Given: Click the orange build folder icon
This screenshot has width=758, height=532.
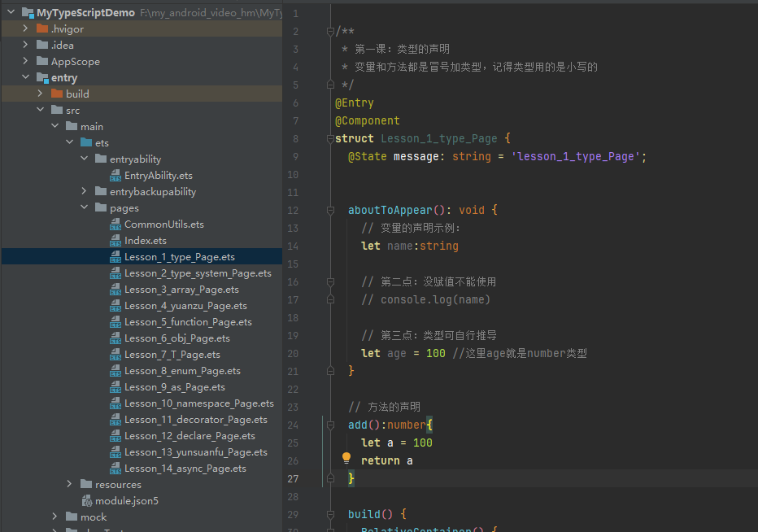Looking at the screenshot, I should tap(57, 94).
